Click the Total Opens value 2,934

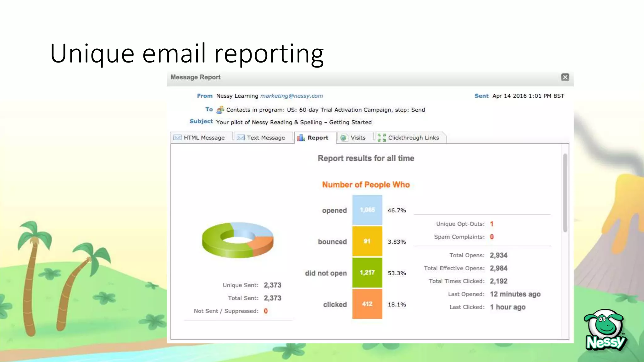pyautogui.click(x=498, y=255)
